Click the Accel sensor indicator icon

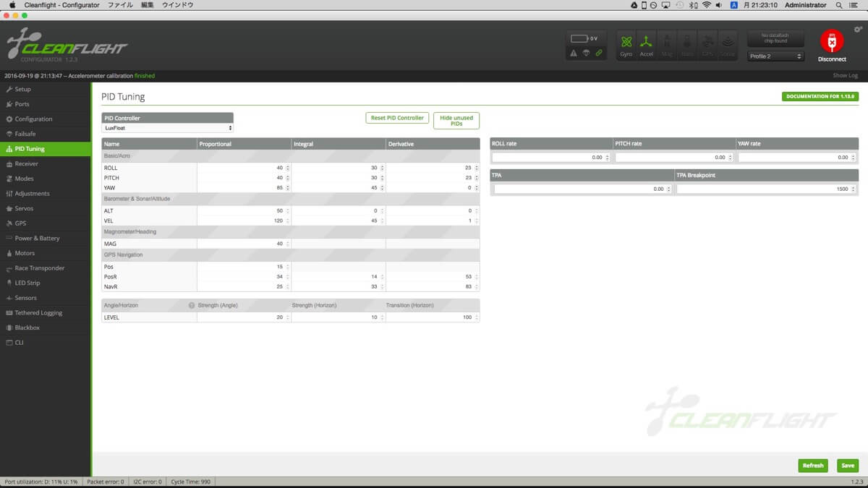[x=647, y=43]
